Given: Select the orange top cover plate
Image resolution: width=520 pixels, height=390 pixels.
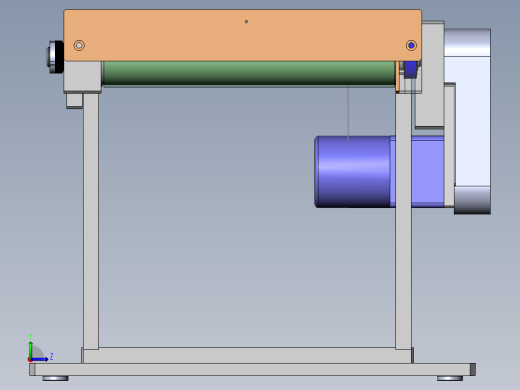Looking at the screenshot, I should point(242,35).
